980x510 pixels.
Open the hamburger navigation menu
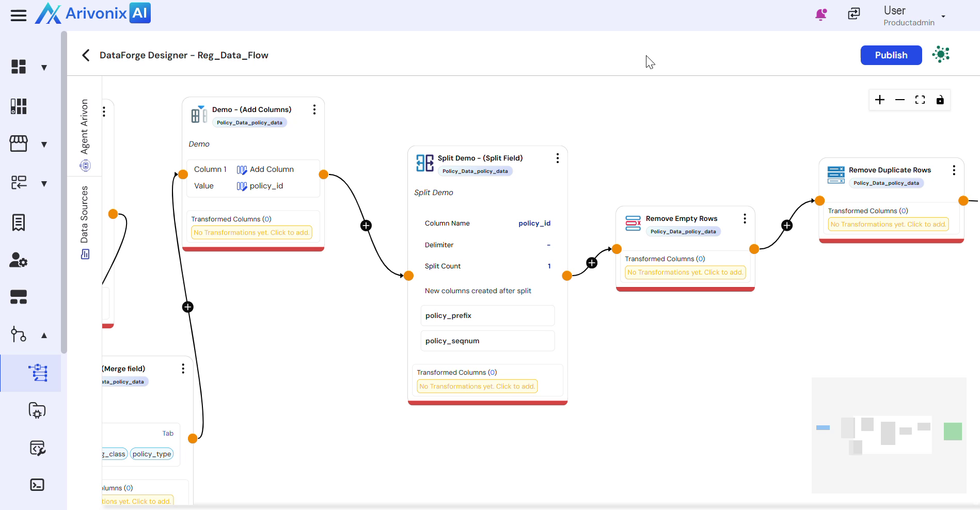[19, 15]
